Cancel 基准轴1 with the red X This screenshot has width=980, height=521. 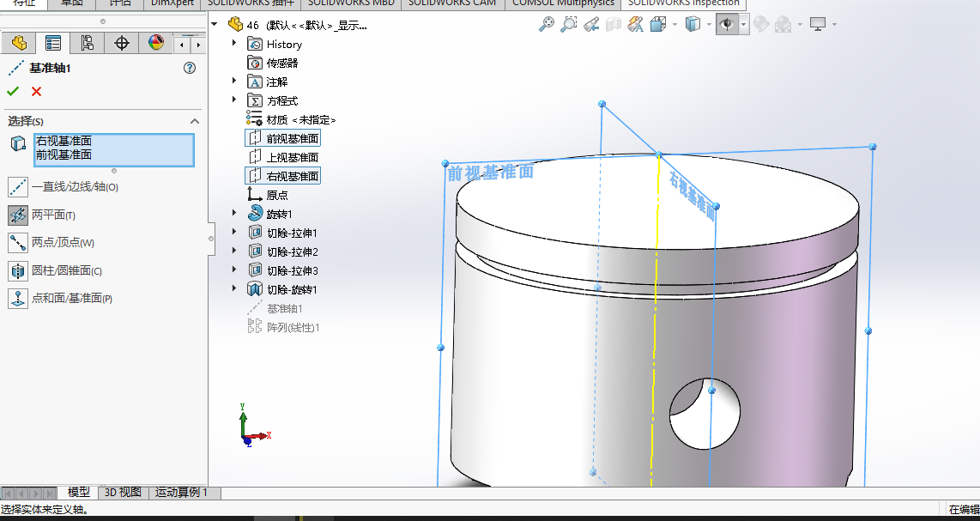coord(36,91)
